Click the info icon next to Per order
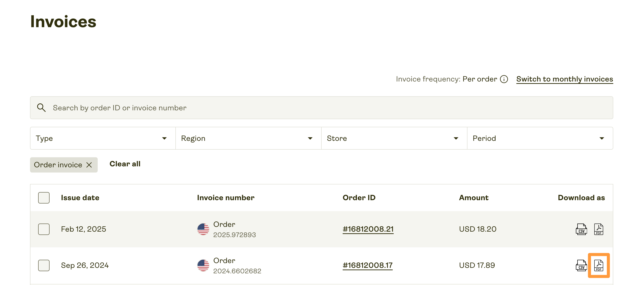Image resolution: width=644 pixels, height=285 pixels. [x=504, y=79]
